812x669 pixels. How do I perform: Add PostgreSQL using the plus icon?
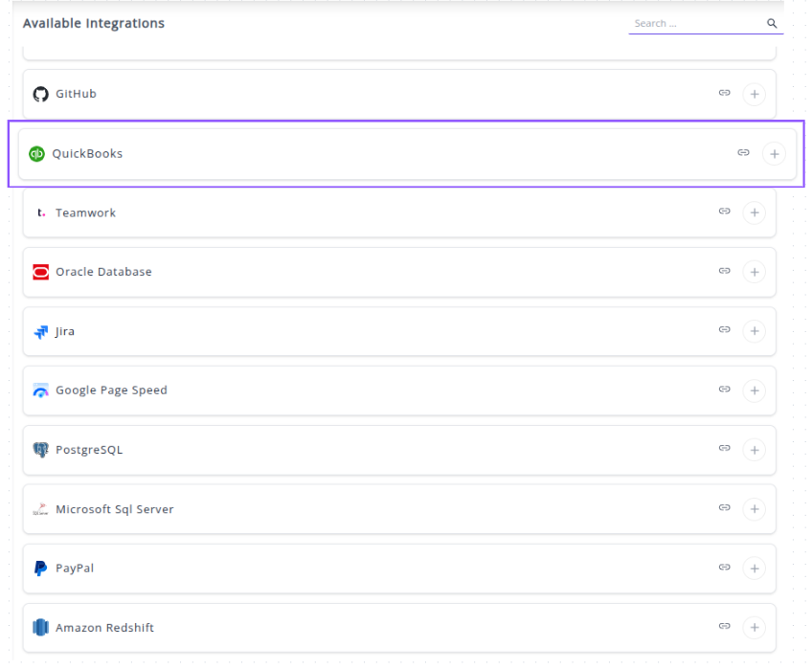[754, 450]
